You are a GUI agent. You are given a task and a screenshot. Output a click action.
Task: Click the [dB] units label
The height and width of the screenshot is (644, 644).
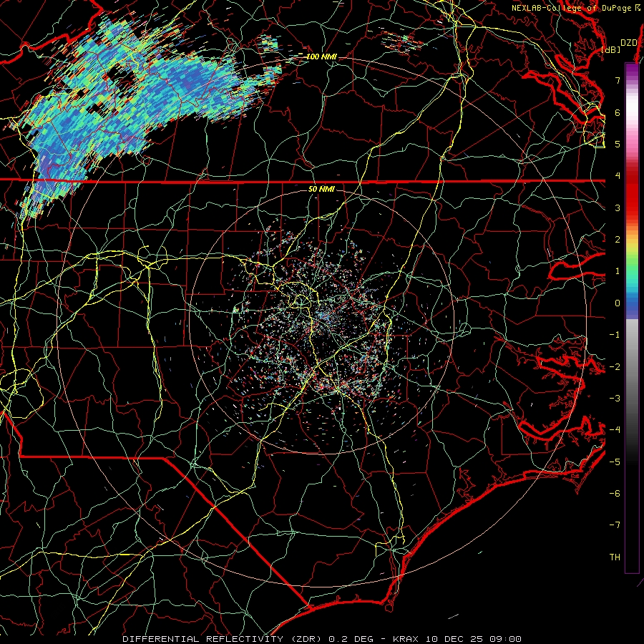(x=611, y=49)
